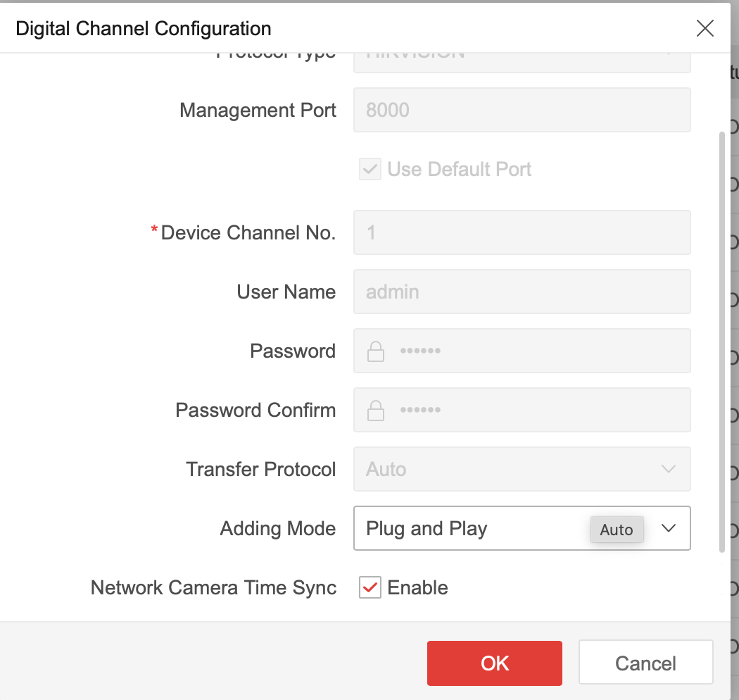
Task: Select the Device Channel No. input
Action: 521,232
